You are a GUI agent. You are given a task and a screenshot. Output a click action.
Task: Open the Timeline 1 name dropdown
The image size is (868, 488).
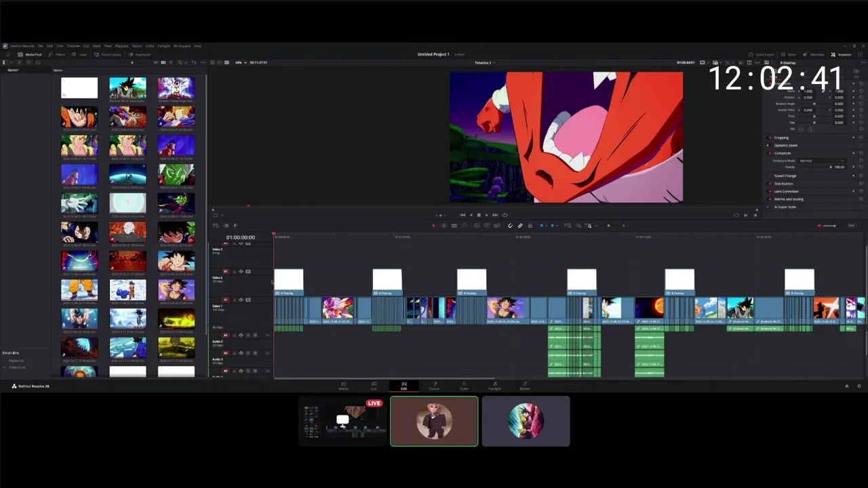[484, 62]
